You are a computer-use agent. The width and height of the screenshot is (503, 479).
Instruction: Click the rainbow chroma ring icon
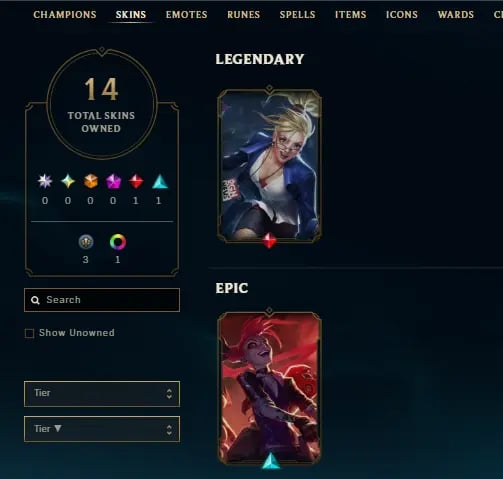click(x=118, y=242)
